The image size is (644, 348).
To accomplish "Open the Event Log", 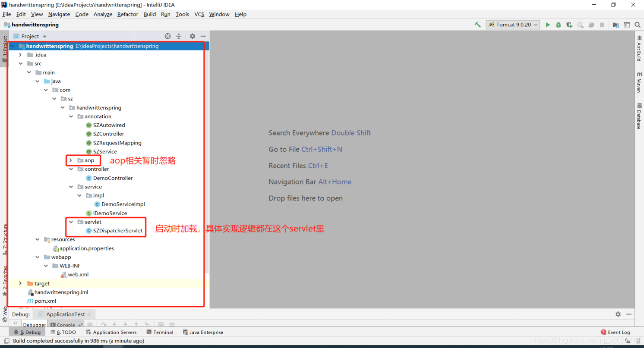I will click(616, 332).
